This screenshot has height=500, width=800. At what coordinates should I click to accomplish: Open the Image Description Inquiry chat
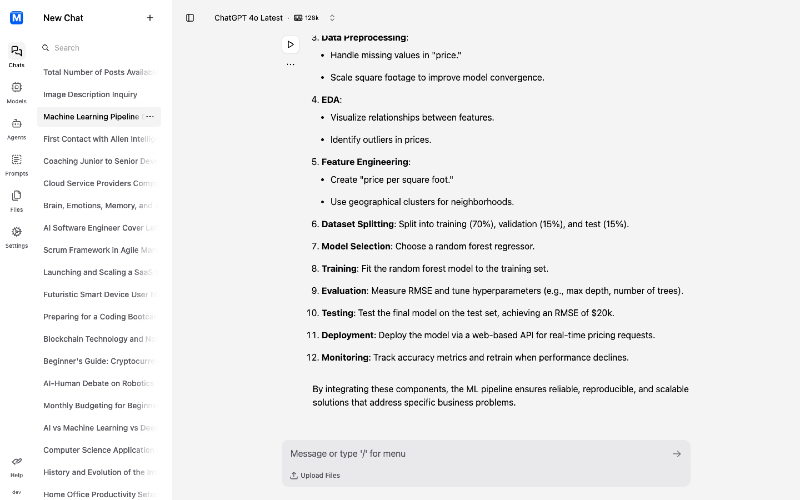[x=90, y=95]
